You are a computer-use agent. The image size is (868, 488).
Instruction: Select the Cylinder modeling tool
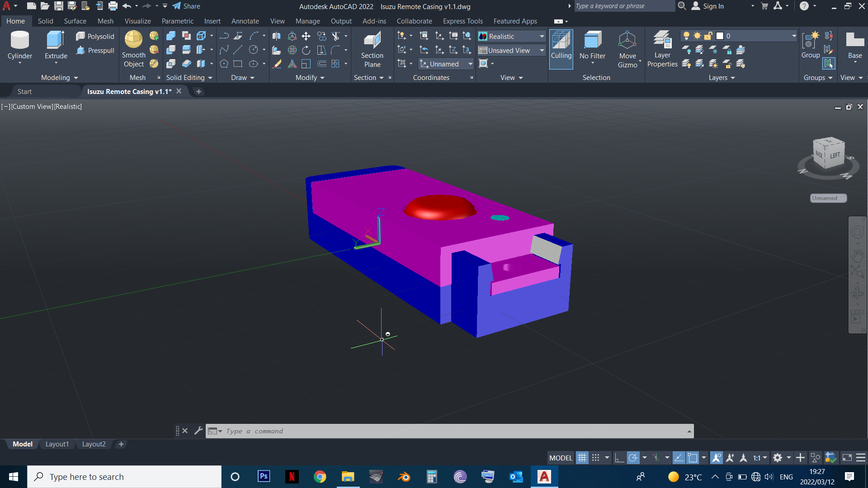pyautogui.click(x=20, y=47)
